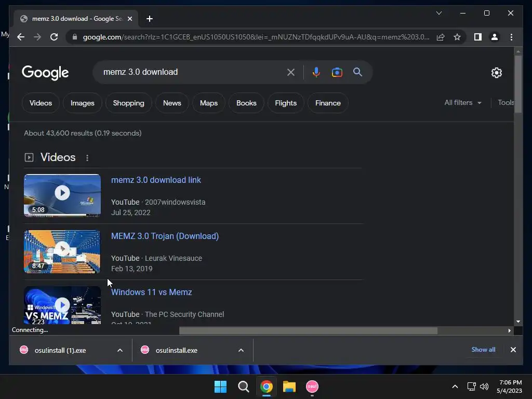Open clock and date 7:06 PM
This screenshot has width=532, height=399.
pos(509,387)
